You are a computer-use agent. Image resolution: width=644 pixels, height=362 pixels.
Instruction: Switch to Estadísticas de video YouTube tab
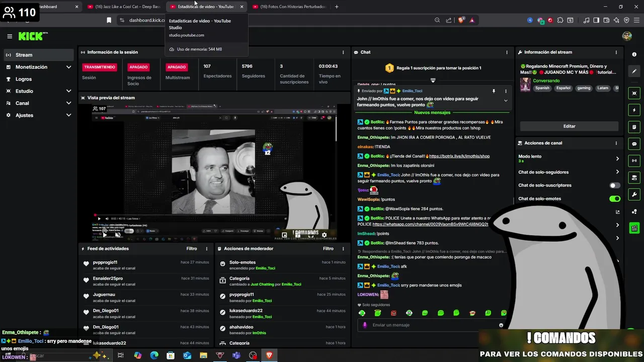205,7
